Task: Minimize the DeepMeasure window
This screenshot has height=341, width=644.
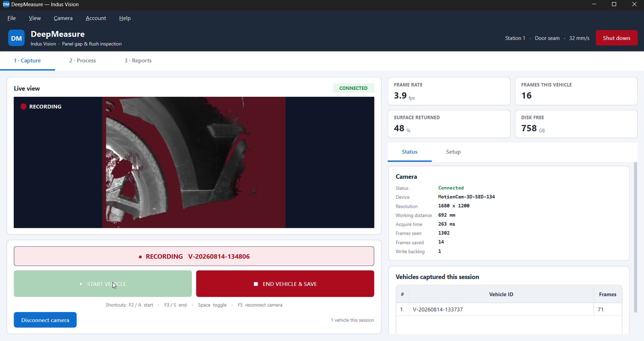Action: (594, 4)
